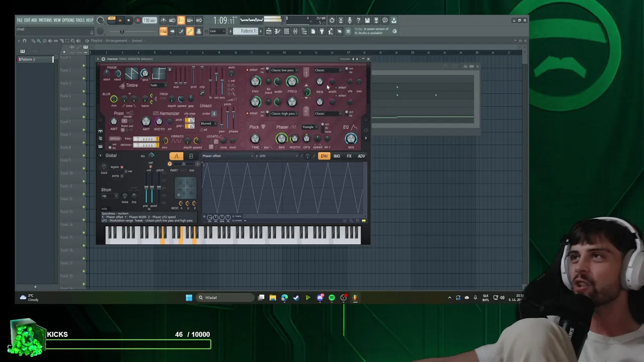The width and height of the screenshot is (644, 362).
Task: Open the Phaser offset target dropdown
Action: 228,156
